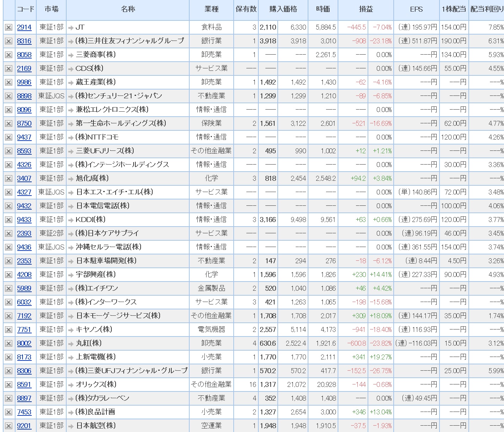504x432 pixels.
Task: Follow the 8058 code link
Action: 24,55
